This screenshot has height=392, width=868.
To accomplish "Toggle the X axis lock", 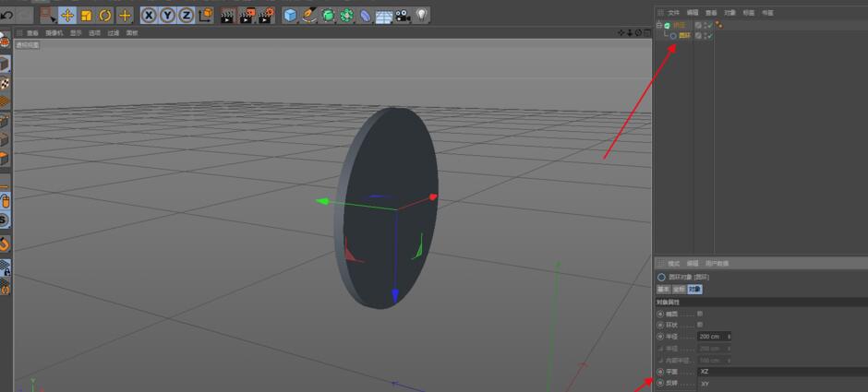I will 148,15.
